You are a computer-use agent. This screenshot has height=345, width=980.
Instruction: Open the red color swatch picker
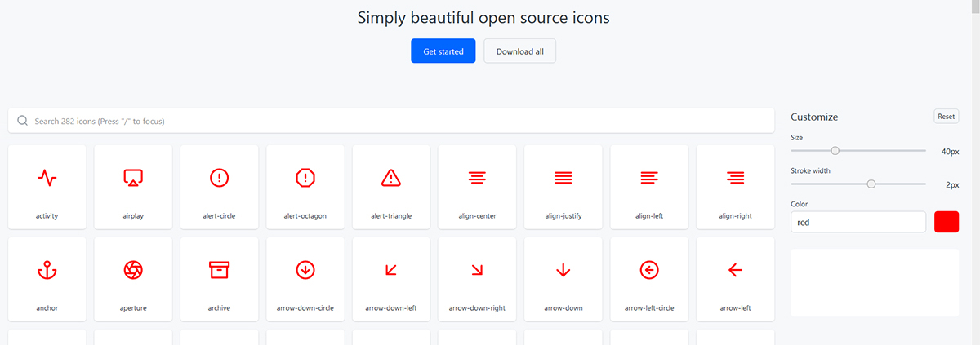(947, 222)
